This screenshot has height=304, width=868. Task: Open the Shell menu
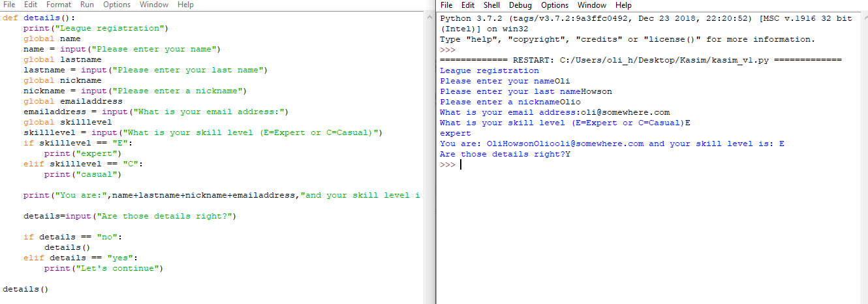click(493, 5)
